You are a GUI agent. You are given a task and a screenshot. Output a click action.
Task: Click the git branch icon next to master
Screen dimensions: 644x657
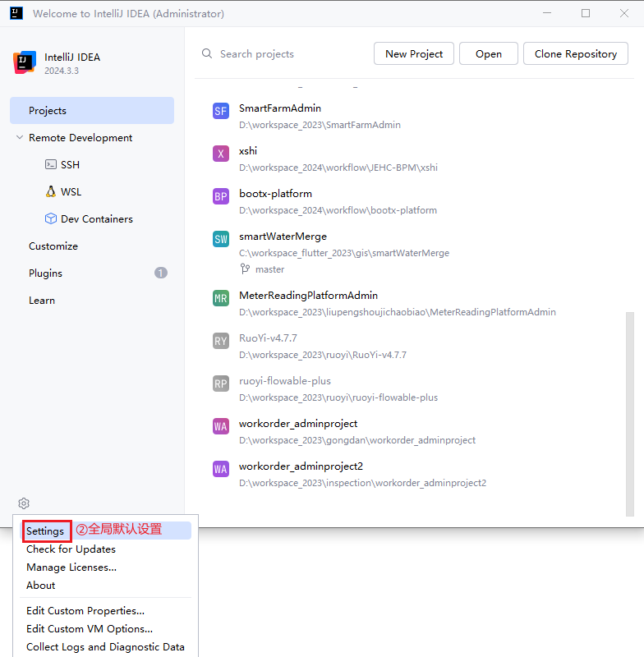click(x=245, y=269)
